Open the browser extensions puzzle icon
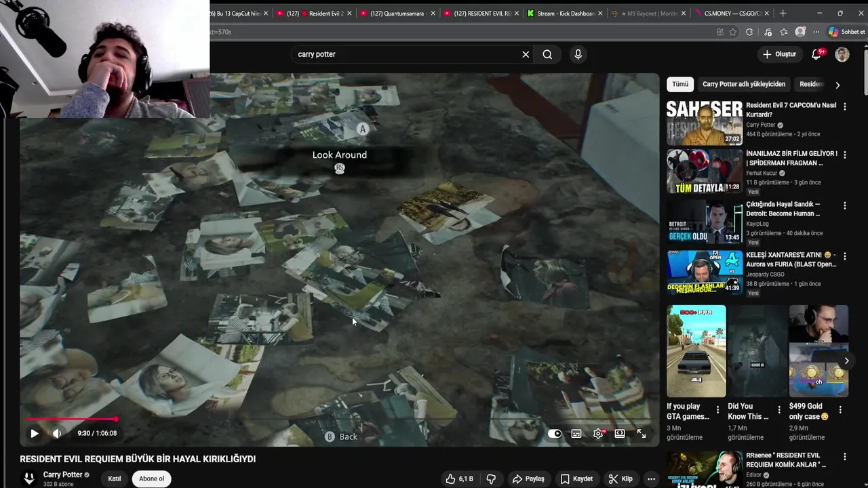 749,32
